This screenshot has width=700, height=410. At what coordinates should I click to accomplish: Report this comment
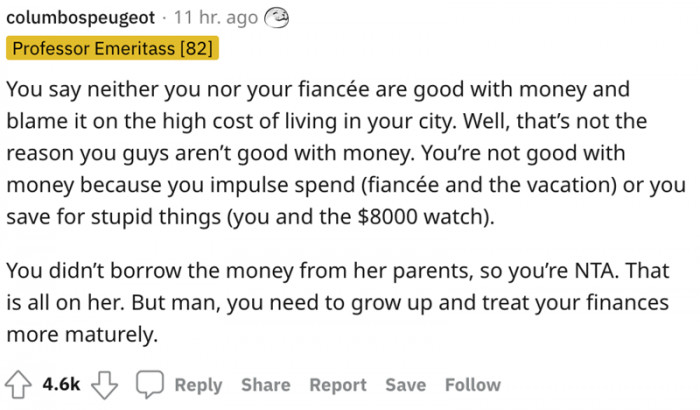337,385
